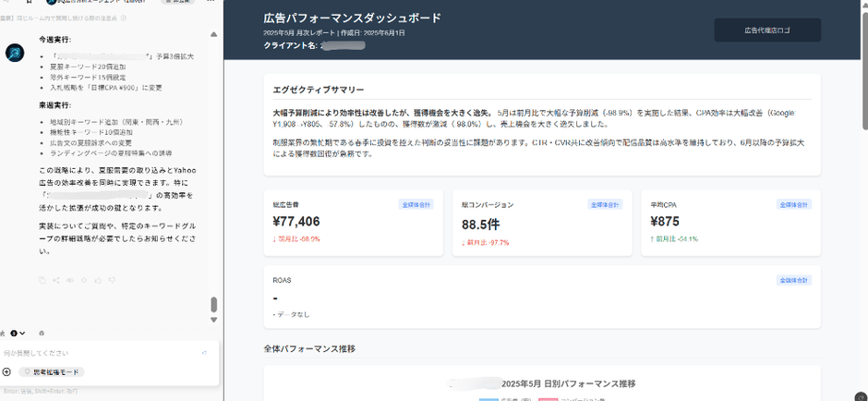This screenshot has height=401, width=868.
Task: Click the plus attachment icon in chat input
Action: pos(6,371)
